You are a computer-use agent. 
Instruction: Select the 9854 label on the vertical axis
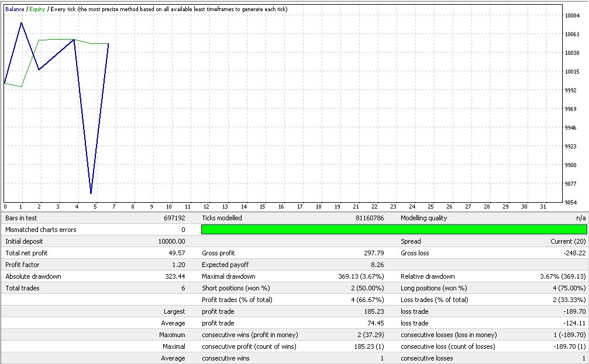[x=571, y=202]
